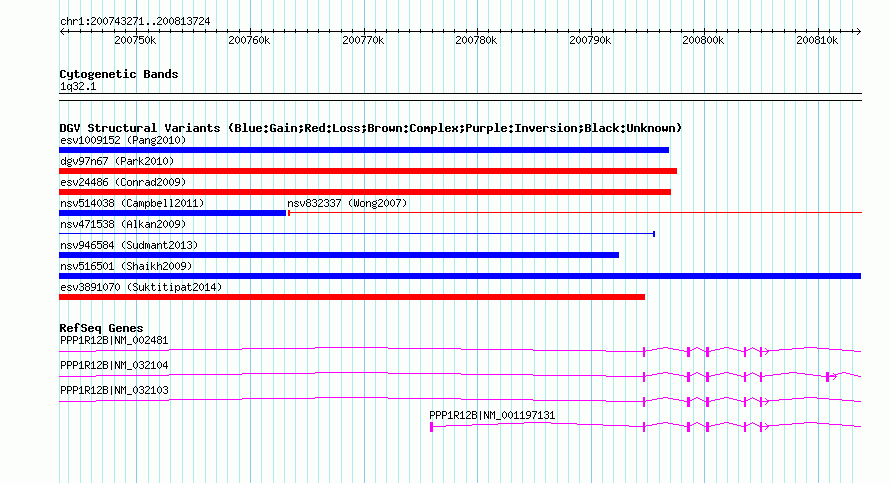Image resolution: width=890 pixels, height=483 pixels.
Task: Select the thin red nsv832337 loss line
Action: [575, 213]
